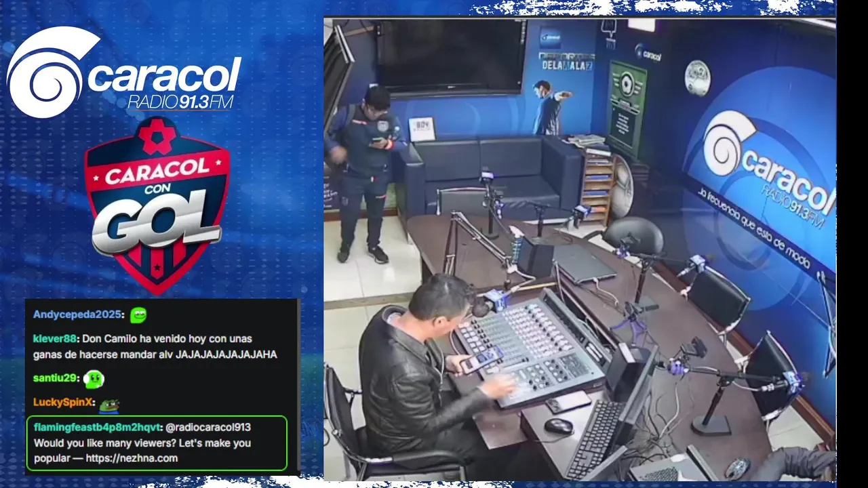Image resolution: width=868 pixels, height=488 pixels.
Task: Click the Caracol Radio 91.3 FM logo
Action: (123, 73)
